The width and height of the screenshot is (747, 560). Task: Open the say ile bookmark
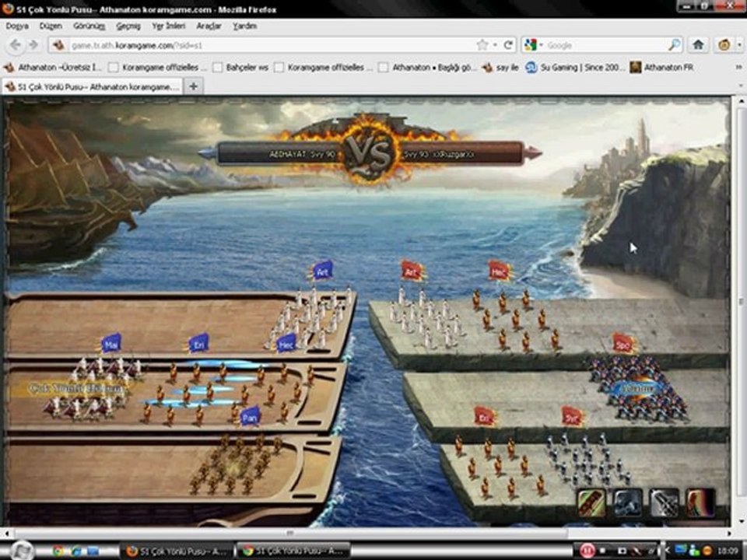(500, 68)
